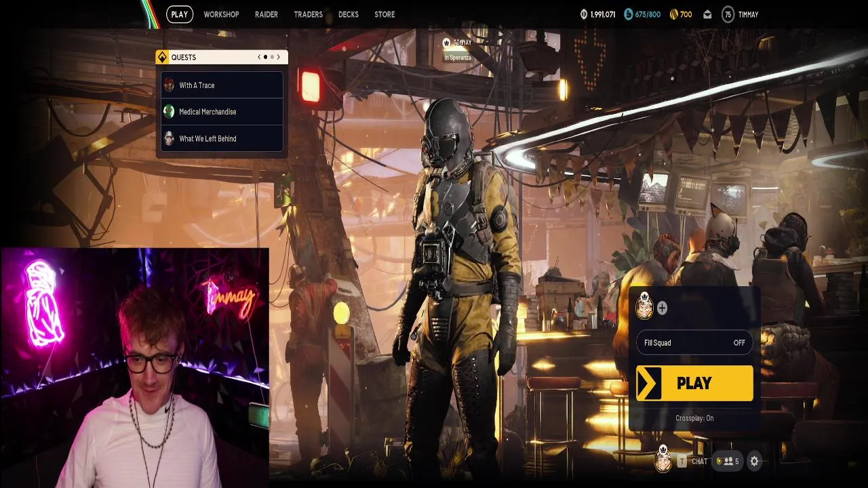
Task: Click the streamer webcam overlay
Action: 135,368
